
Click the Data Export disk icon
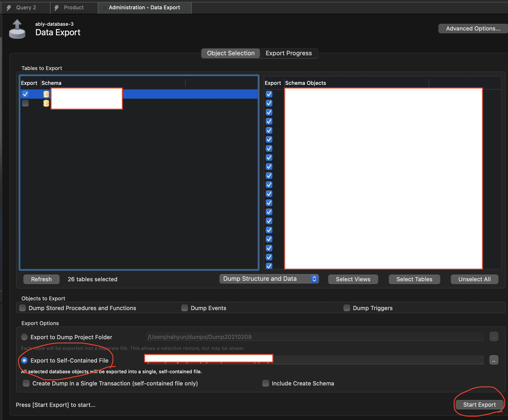[17, 29]
